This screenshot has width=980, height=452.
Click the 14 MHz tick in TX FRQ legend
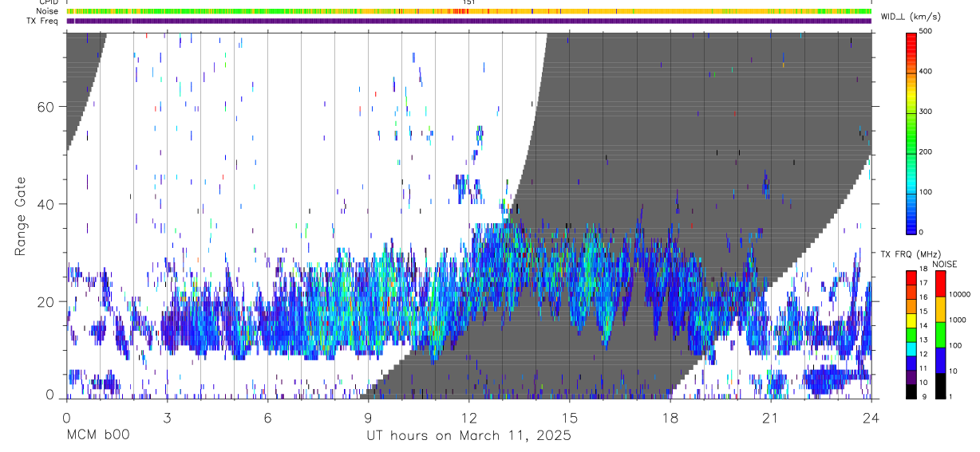(x=925, y=326)
